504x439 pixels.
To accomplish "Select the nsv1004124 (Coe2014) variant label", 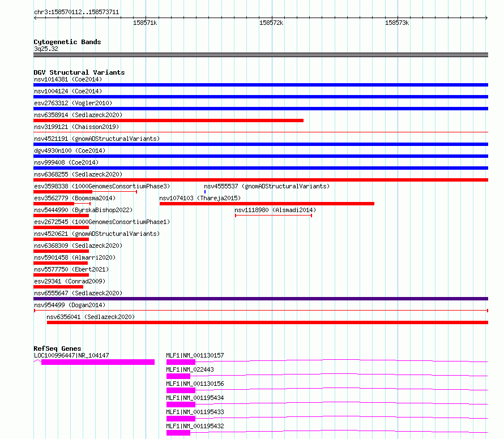I will (x=68, y=91).
